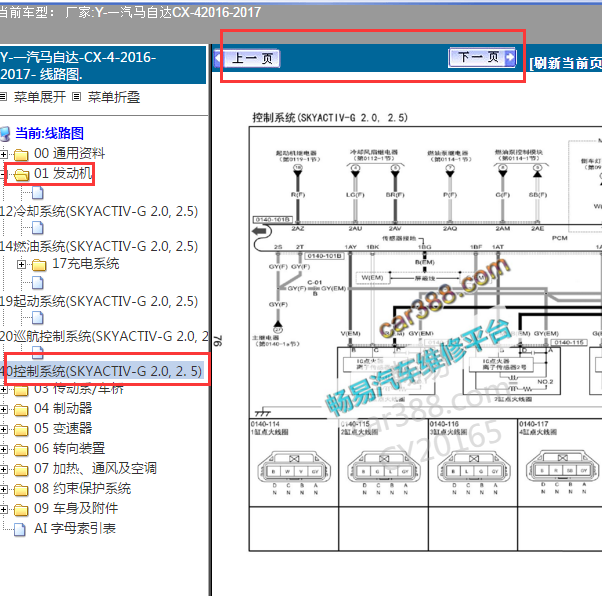Open the 04 制动器 folder
This screenshot has height=596, width=602.
point(63,408)
